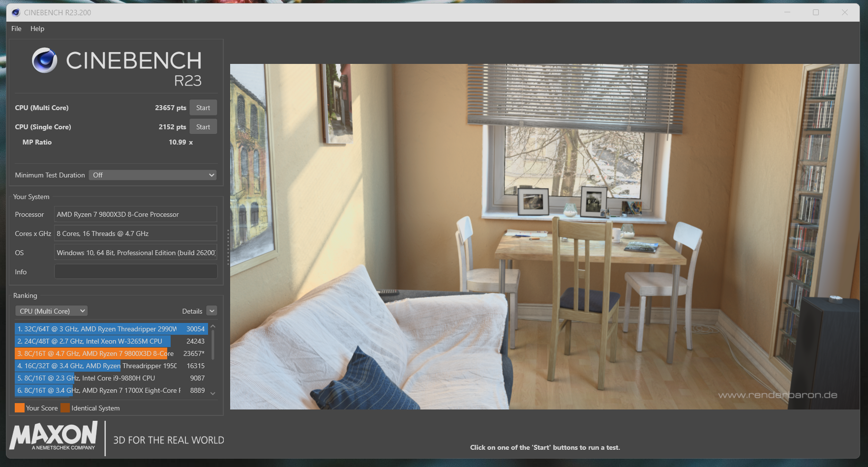Click the Details label in Ranking

[x=192, y=311]
